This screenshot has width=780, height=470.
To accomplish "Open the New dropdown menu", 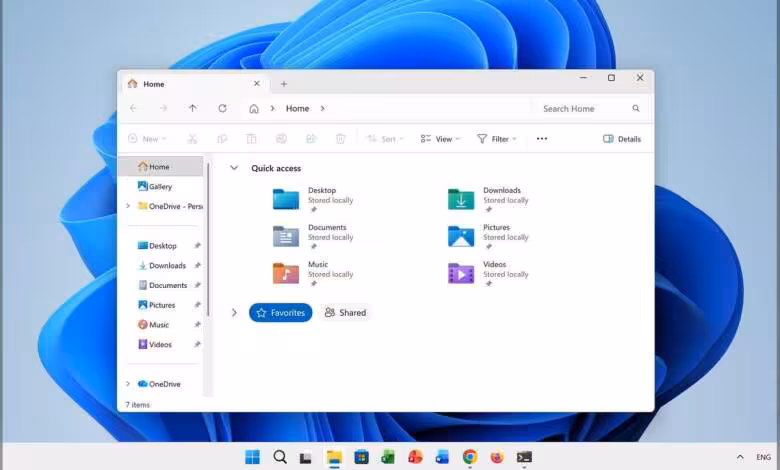I will click(147, 139).
